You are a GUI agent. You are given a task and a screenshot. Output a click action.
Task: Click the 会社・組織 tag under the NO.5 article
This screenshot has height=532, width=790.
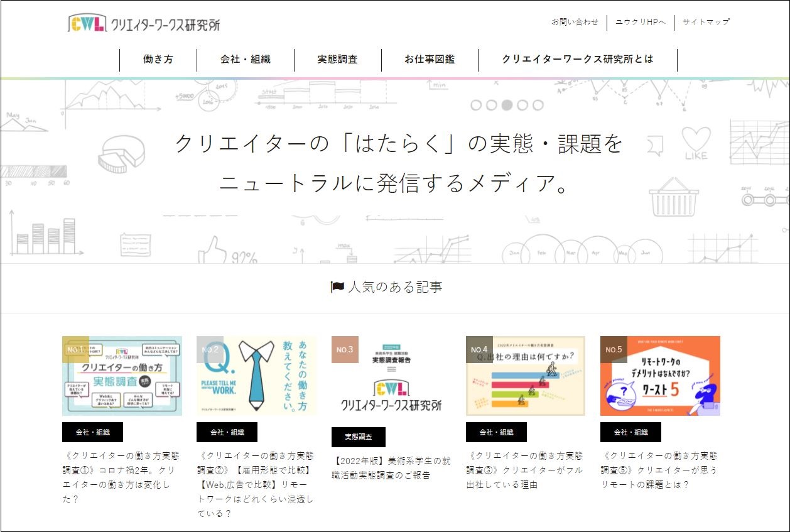630,432
